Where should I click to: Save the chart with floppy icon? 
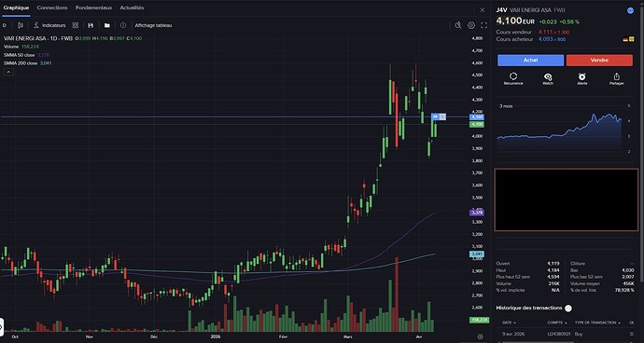[x=91, y=25]
